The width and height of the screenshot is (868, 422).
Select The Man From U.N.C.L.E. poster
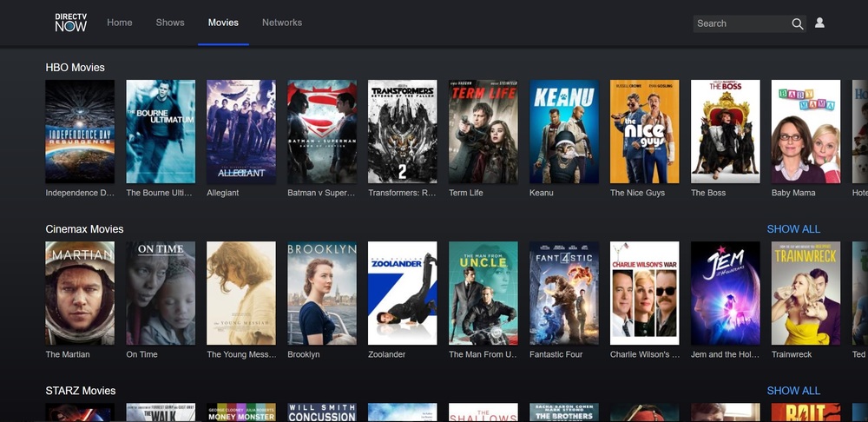click(x=483, y=293)
